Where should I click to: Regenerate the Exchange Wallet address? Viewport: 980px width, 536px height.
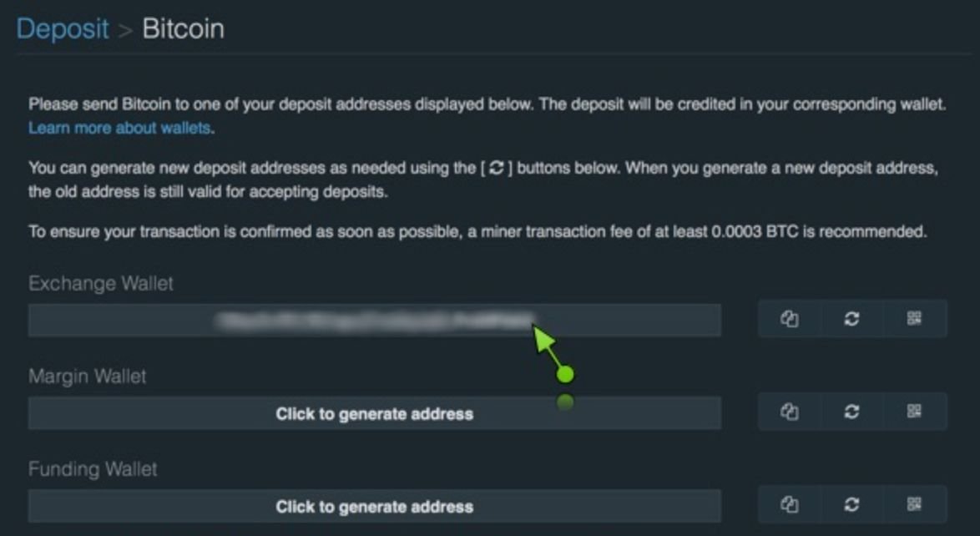851,318
